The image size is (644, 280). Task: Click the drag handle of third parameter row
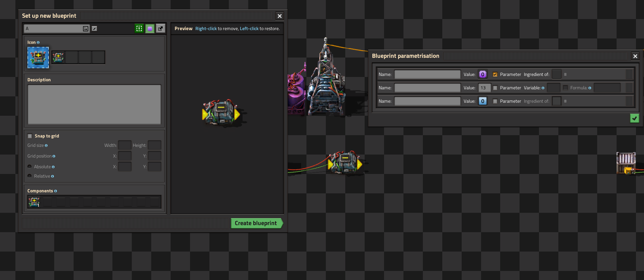click(629, 101)
